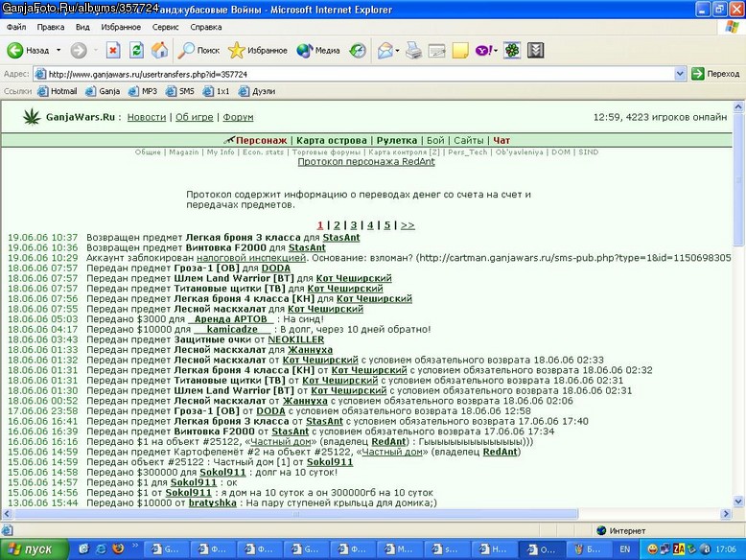Refresh the page with green arrows icon
The image size is (746, 560).
click(x=136, y=50)
